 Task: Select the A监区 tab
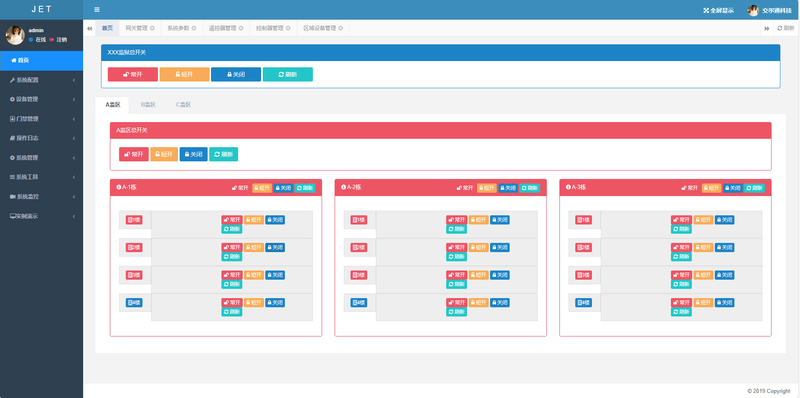(112, 105)
